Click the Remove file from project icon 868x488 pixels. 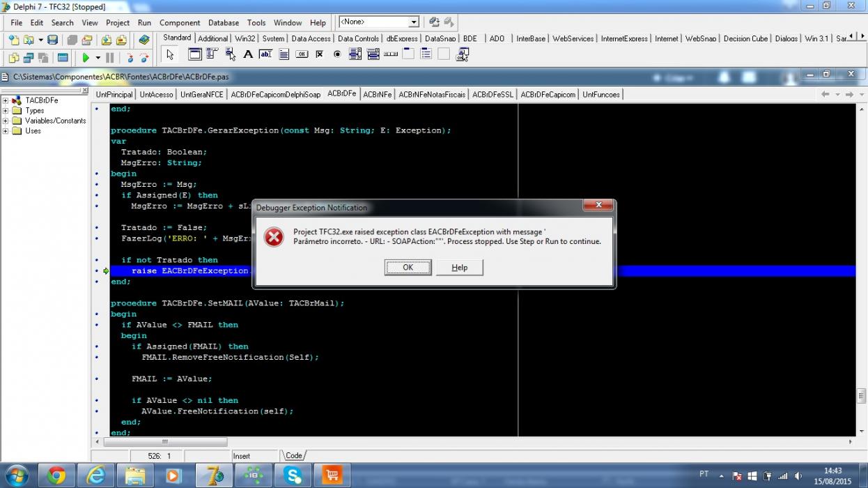121,40
